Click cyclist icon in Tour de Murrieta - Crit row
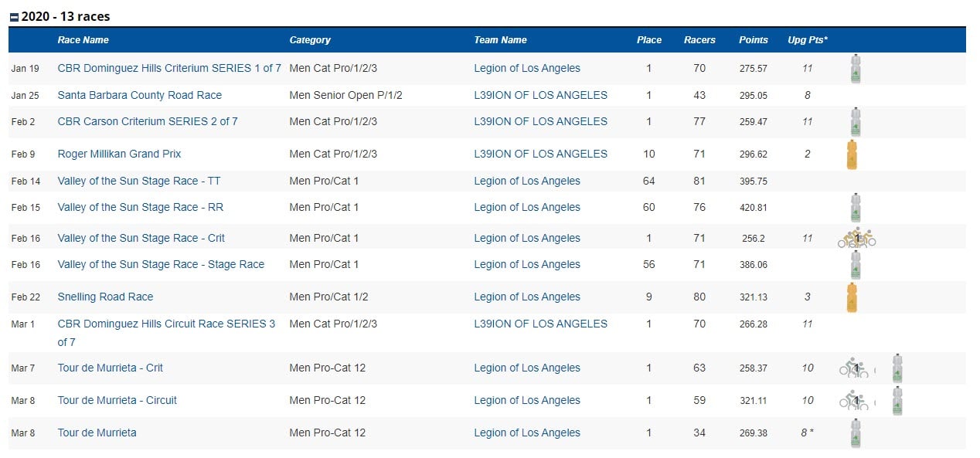 pos(854,368)
